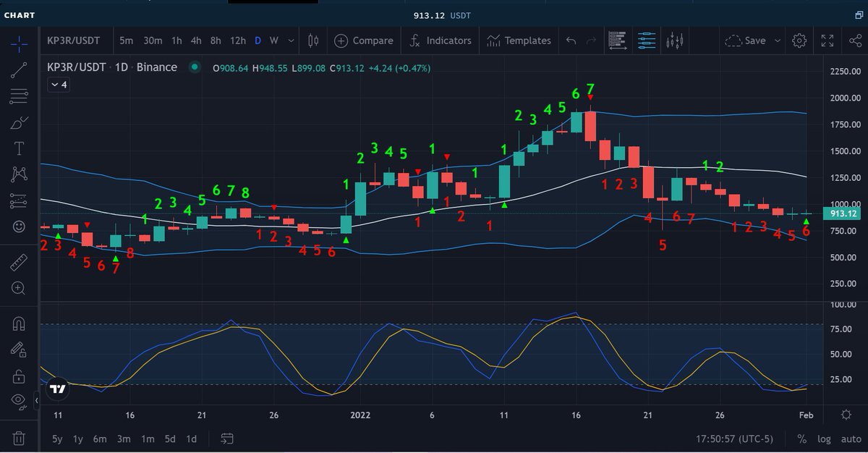Choose the 12h interval
Screen dimensions: 868x453
[237, 41]
